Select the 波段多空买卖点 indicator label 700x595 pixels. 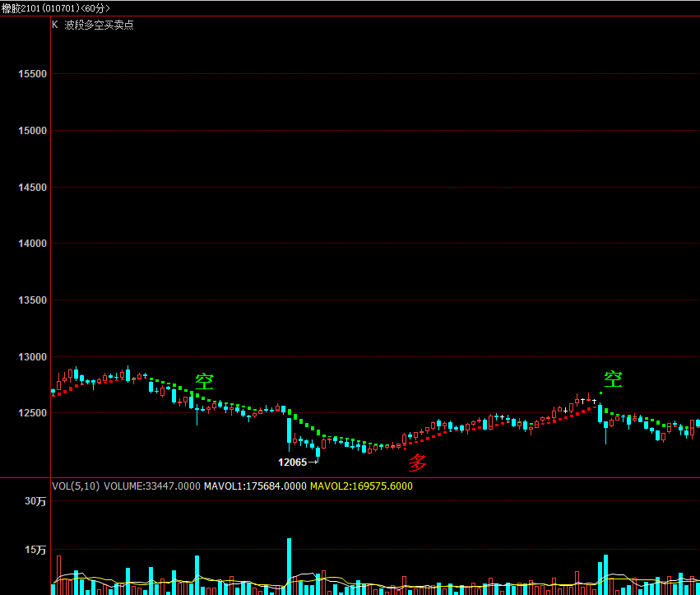99,25
